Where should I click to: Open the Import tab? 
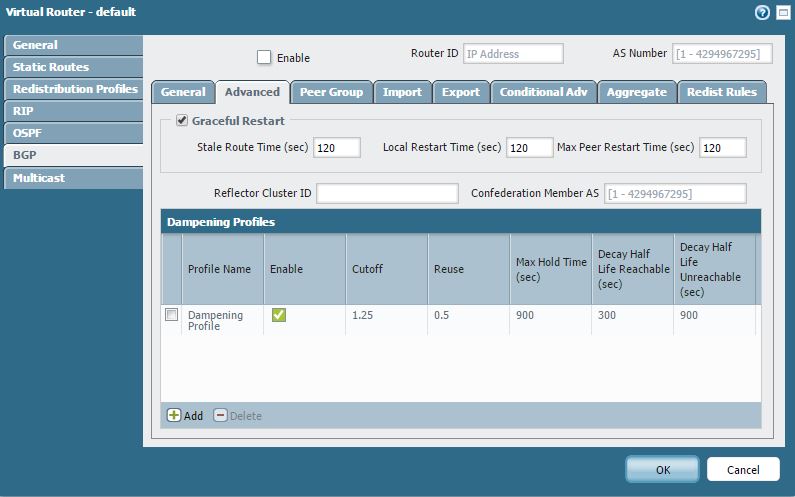click(402, 92)
